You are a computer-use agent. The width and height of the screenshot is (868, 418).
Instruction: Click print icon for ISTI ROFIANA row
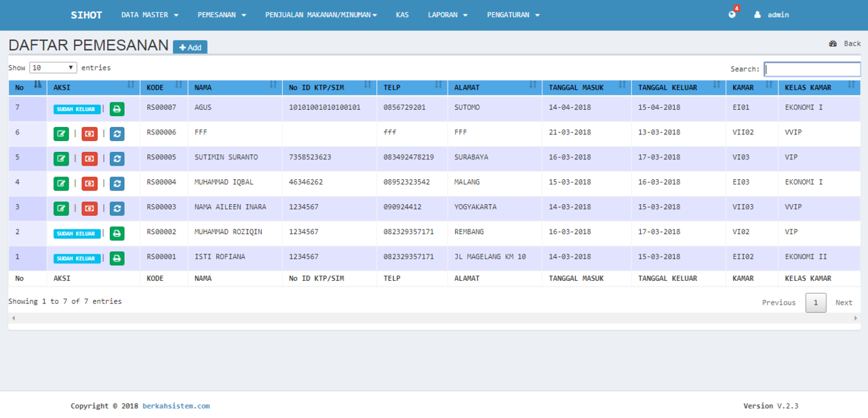[x=117, y=259]
